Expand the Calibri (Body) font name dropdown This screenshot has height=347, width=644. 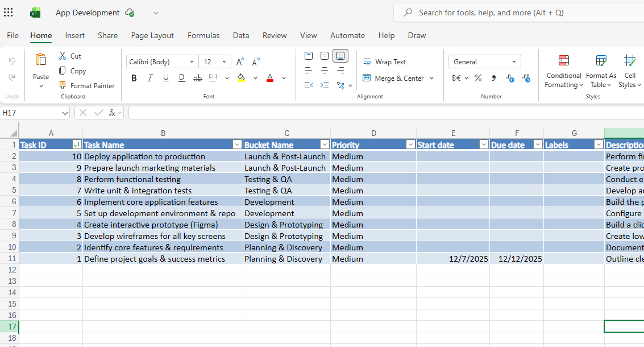pos(192,61)
